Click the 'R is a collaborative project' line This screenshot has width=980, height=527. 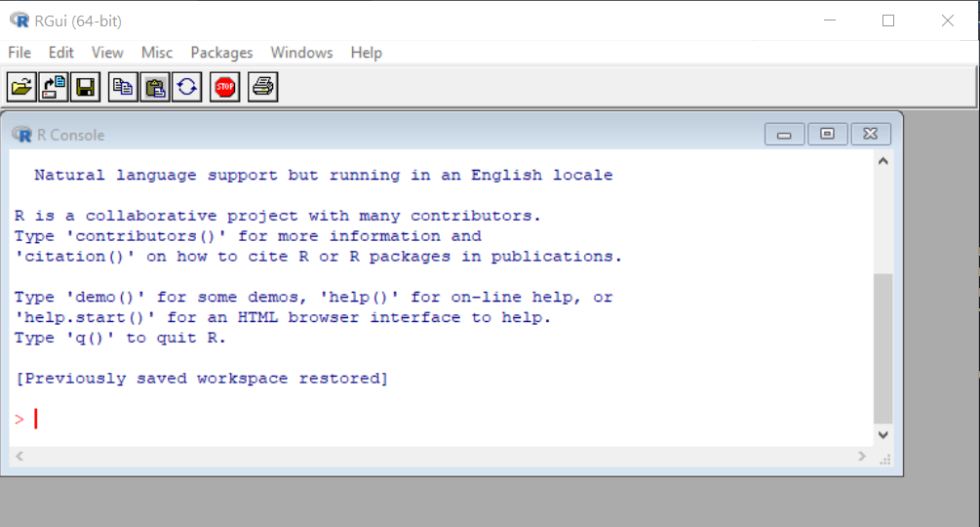pyautogui.click(x=278, y=216)
